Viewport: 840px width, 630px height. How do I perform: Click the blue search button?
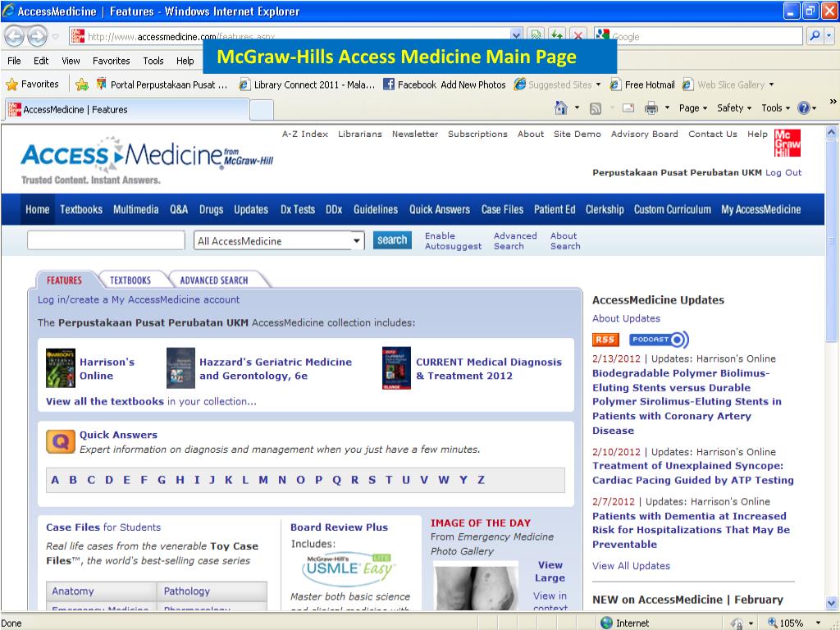coord(392,240)
